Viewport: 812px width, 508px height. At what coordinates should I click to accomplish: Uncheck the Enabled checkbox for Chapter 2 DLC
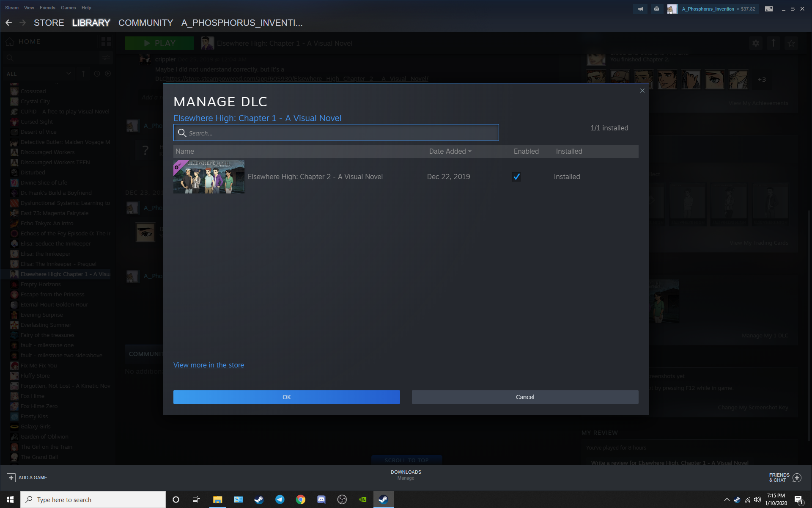pos(516,177)
